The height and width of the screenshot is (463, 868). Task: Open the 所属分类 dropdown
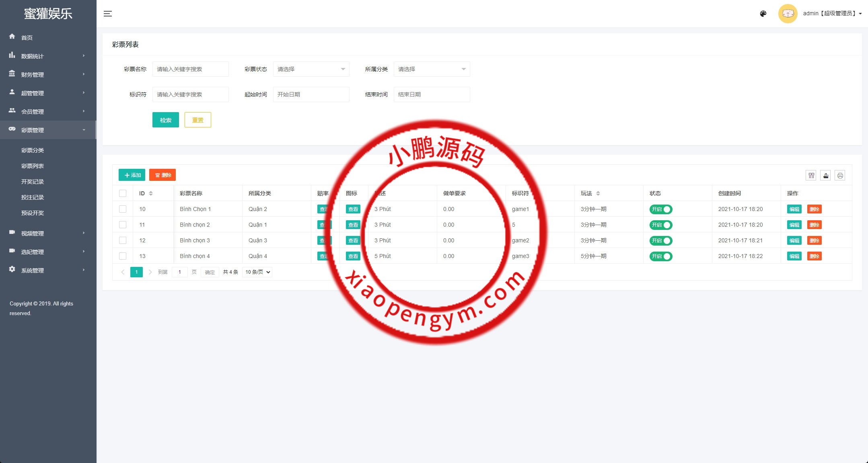coord(432,69)
